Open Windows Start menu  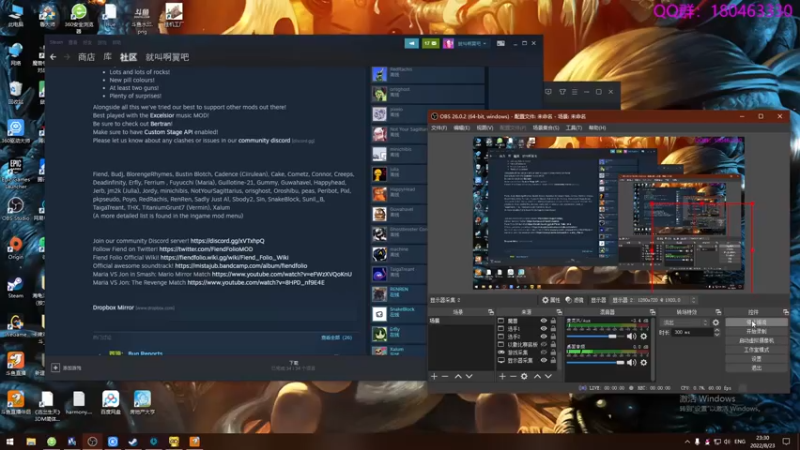pyautogui.click(x=10, y=441)
